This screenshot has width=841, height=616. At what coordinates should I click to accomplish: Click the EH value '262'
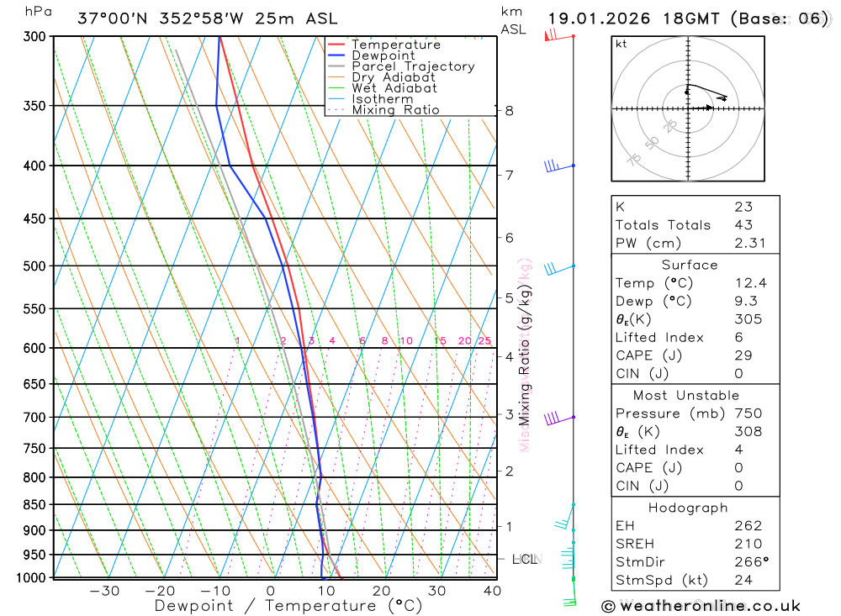(x=748, y=526)
